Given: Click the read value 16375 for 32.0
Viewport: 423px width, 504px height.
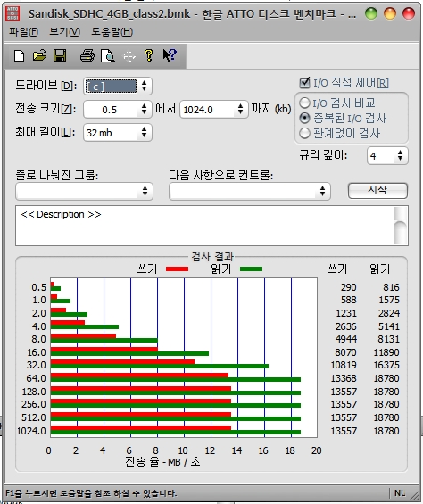Looking at the screenshot, I should point(386,365).
